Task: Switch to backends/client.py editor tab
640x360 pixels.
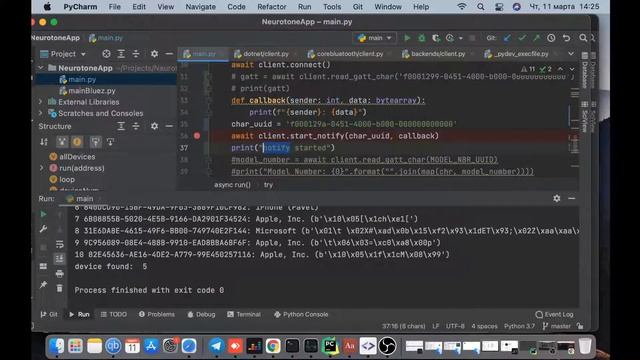Action: point(434,54)
